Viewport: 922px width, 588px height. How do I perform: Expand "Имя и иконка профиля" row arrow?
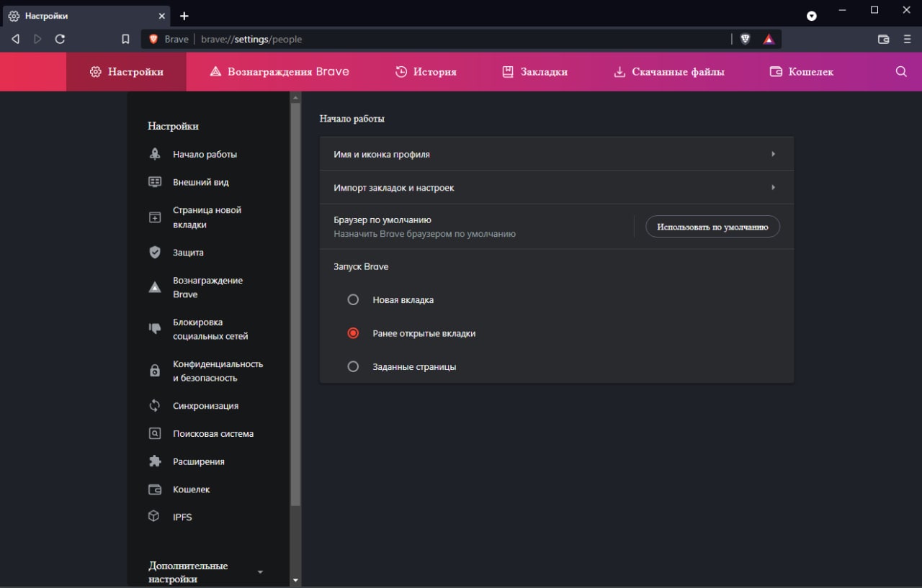point(773,154)
